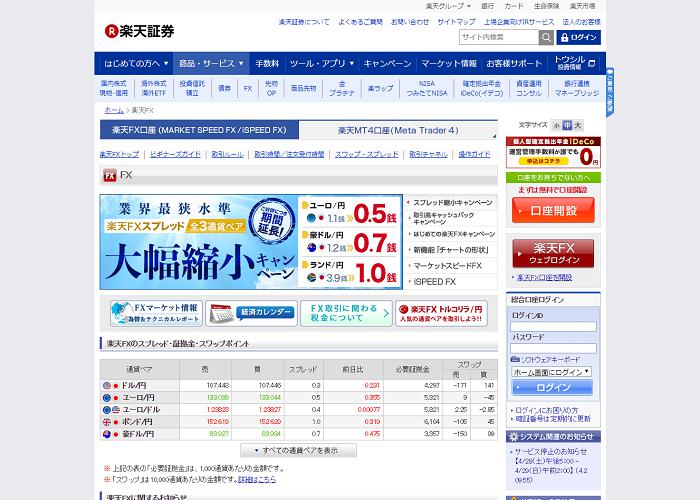Click the spread reduction campaign banner
Image resolution: width=700 pixels, height=500 pixels.
click(x=251, y=242)
